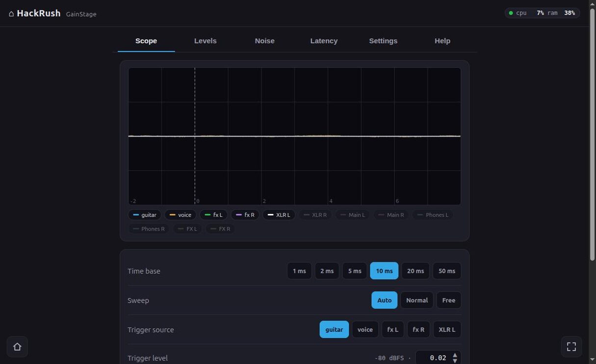Screen dimensions: 596x364
Task: Toggle the purple fx R legend chip
Action: coord(245,215)
